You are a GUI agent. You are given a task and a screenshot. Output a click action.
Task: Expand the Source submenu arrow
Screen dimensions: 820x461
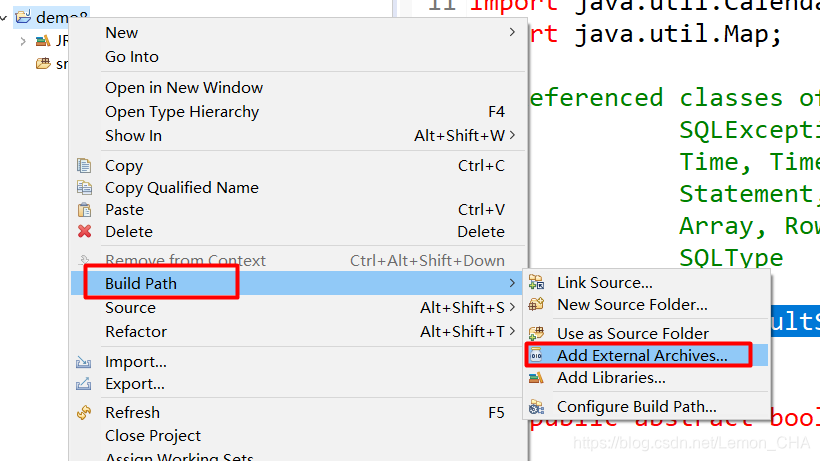pyautogui.click(x=512, y=307)
